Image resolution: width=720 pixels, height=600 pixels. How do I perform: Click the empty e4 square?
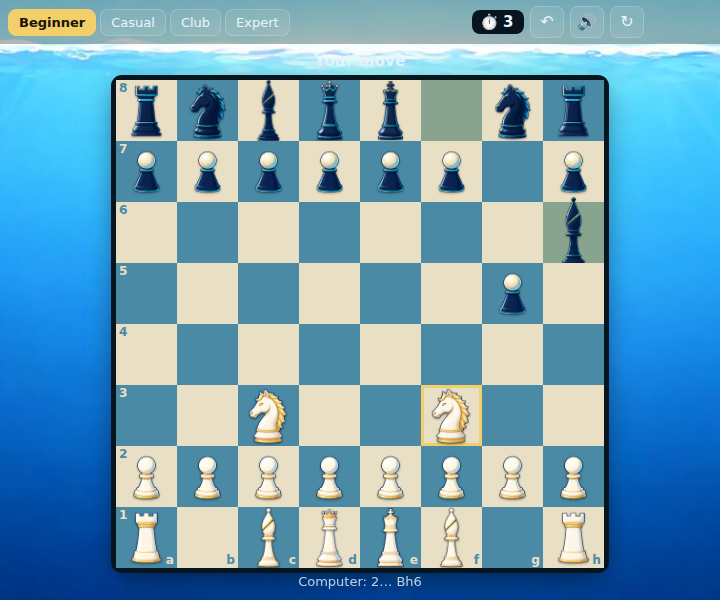coord(390,354)
